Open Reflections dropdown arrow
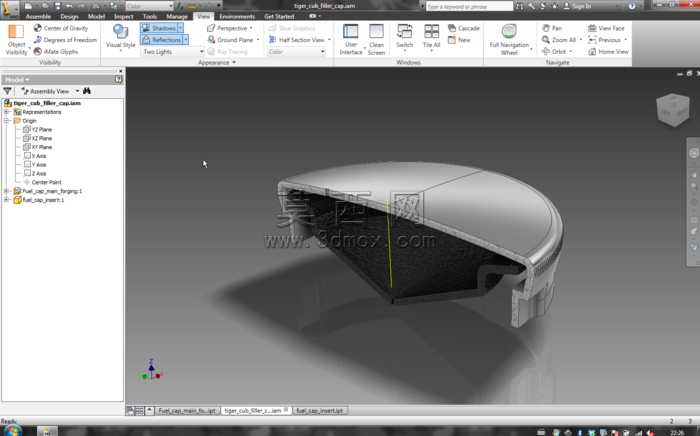The height and width of the screenshot is (436, 700). click(186, 40)
